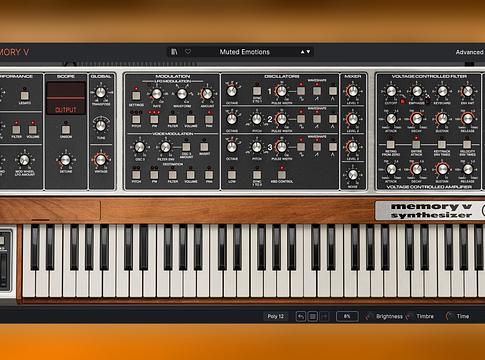Viewport: 485px width, 360px height.
Task: Toggle LFO Volume destination button
Action: click(x=190, y=119)
